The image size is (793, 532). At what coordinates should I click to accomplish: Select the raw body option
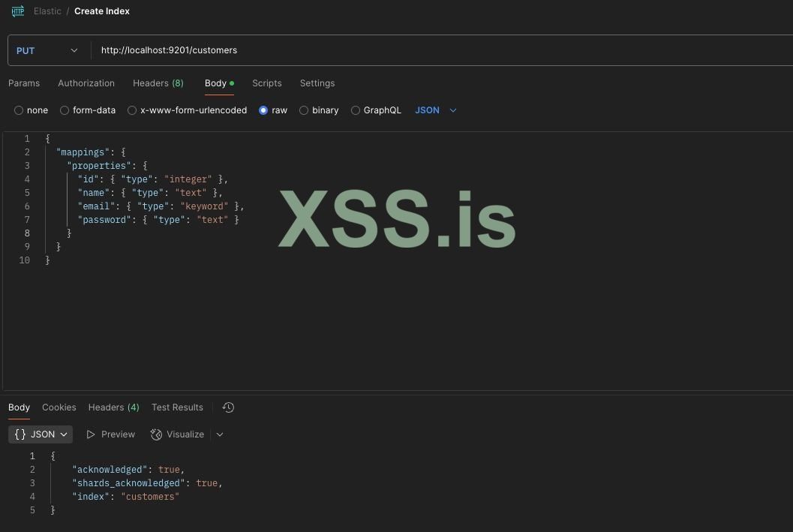263,110
